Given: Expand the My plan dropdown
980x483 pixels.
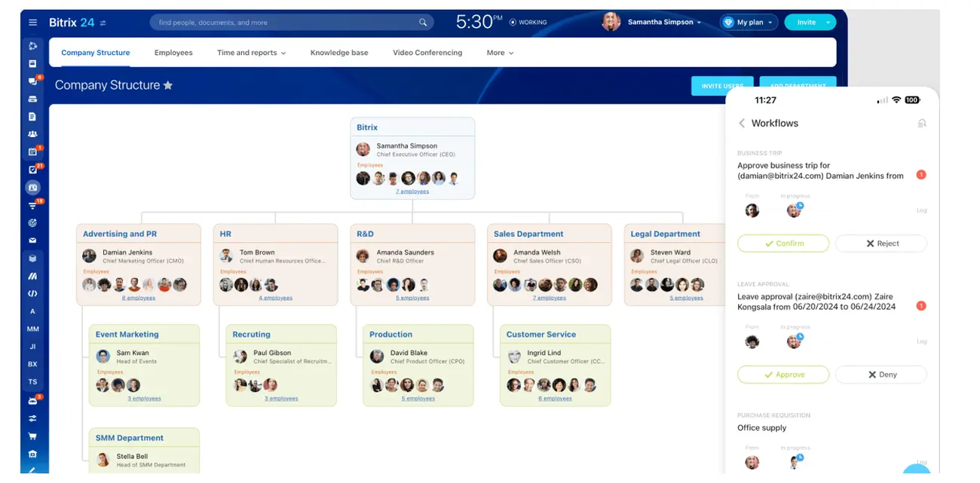Looking at the screenshot, I should pos(749,23).
